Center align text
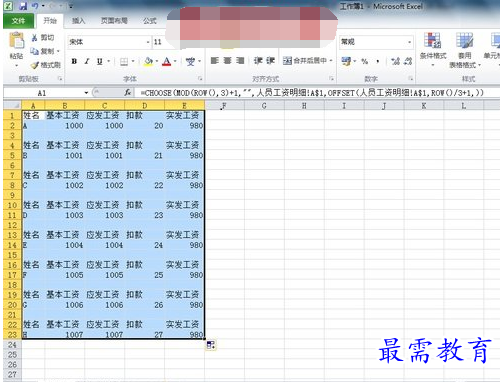This screenshot has height=382, width=500. [x=227, y=61]
